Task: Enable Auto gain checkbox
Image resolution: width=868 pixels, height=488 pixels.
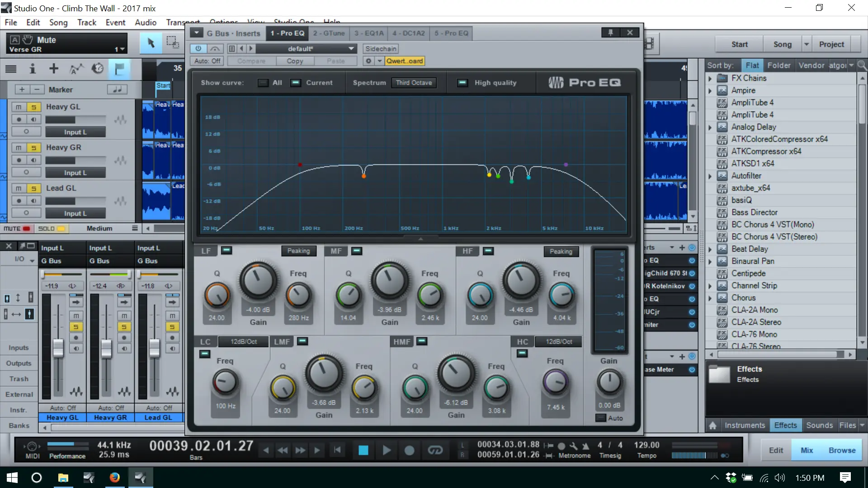Action: coord(601,418)
